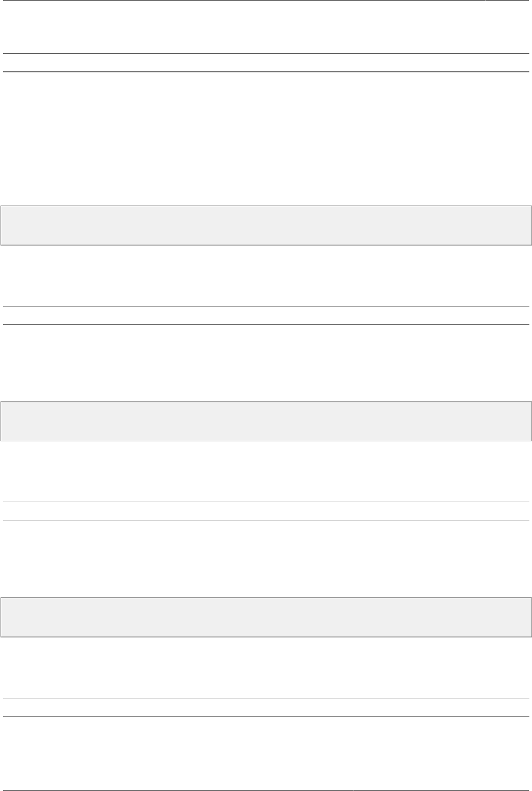This screenshot has width=532, height=791.
Task: Click the band between the bottommost rule pair
Action: 265,707
